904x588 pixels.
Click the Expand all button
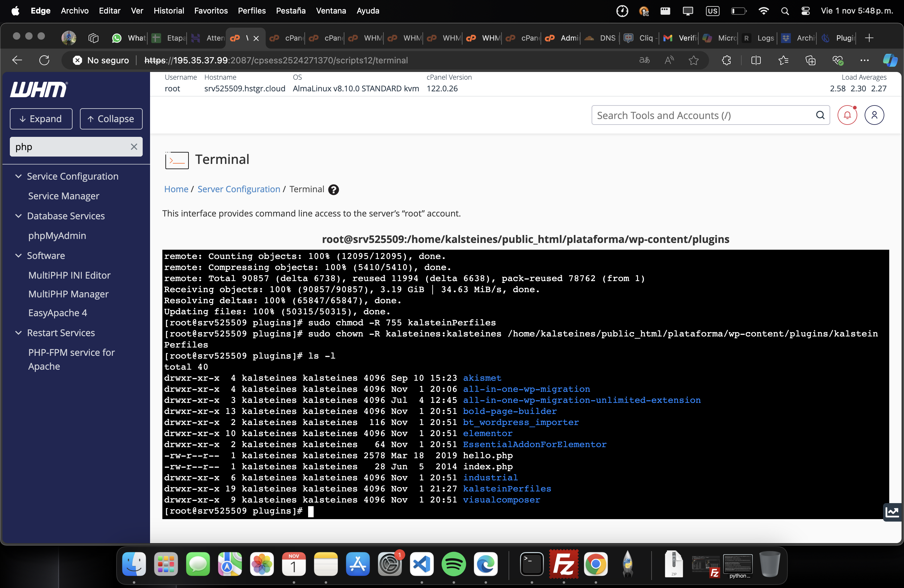pos(41,119)
